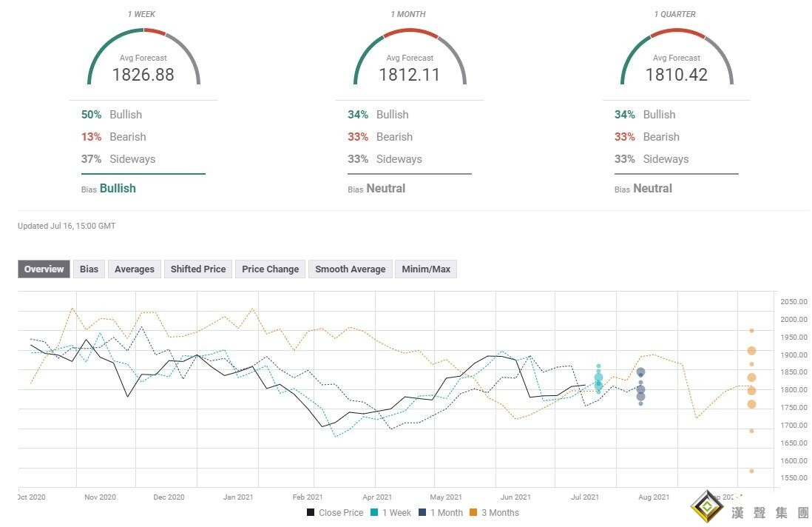Click the 1 Week Bias Bullish label

point(118,189)
